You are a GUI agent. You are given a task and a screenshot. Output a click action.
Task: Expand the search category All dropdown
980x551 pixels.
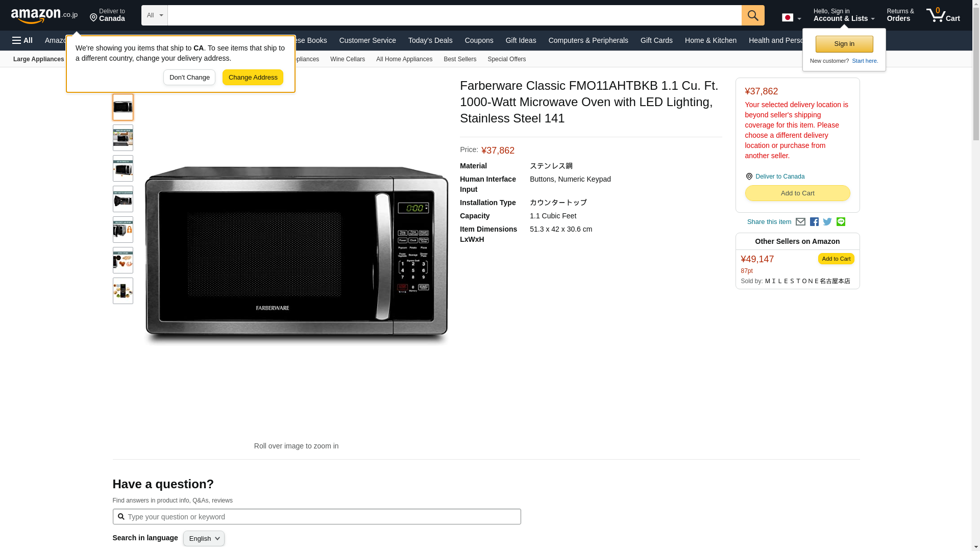154,15
